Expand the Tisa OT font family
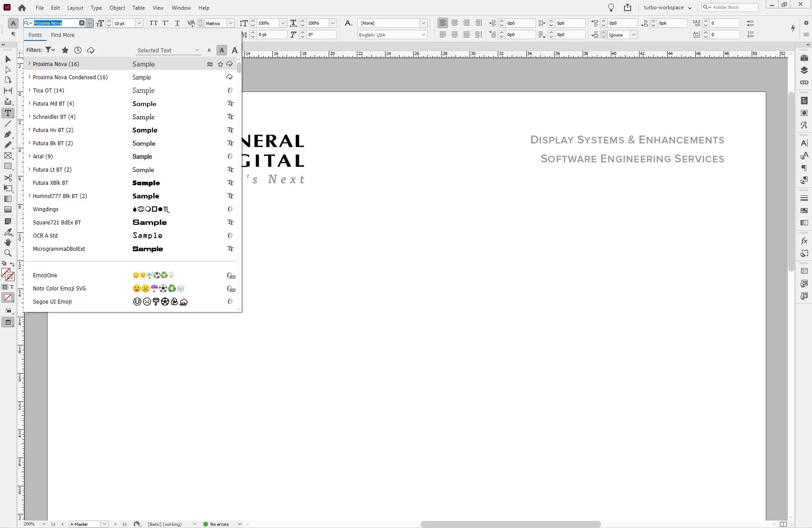 tap(29, 90)
